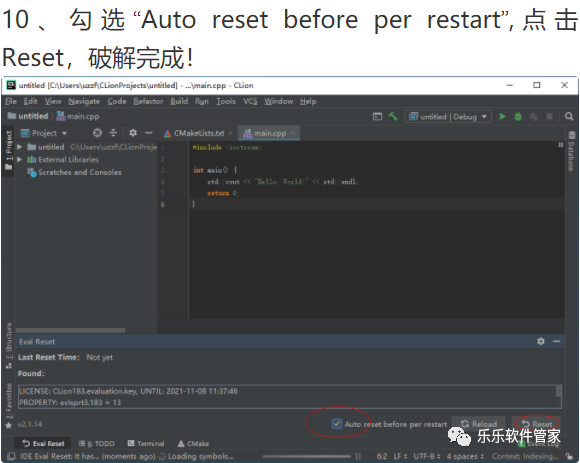Open Eval Reset panel settings gear
The height and width of the screenshot is (463, 580).
pyautogui.click(x=541, y=341)
